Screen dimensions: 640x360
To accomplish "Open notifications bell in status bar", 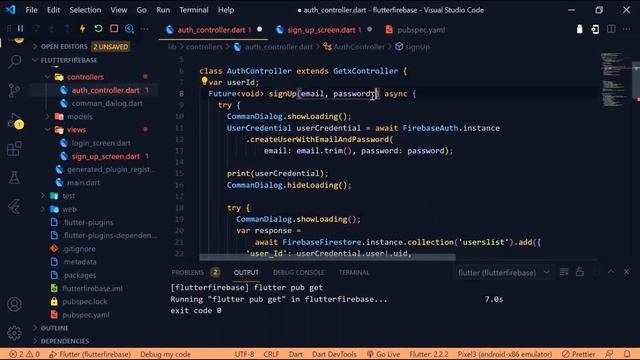I will click(627, 354).
